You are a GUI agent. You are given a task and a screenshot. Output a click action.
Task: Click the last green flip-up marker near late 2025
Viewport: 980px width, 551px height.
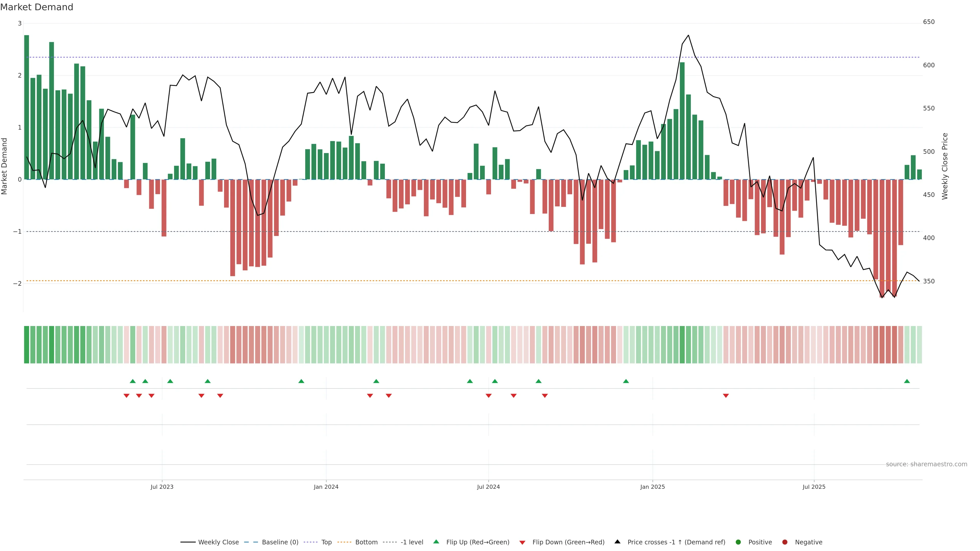[907, 381]
